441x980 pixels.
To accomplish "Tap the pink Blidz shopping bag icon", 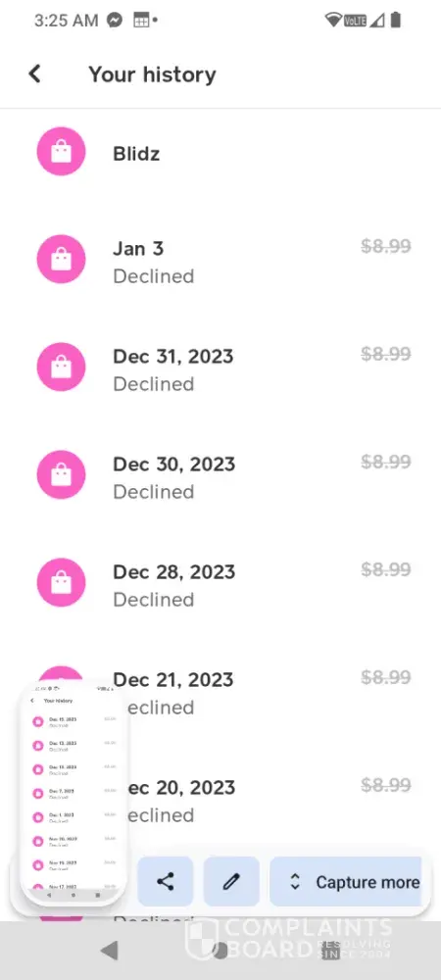I will (61, 151).
